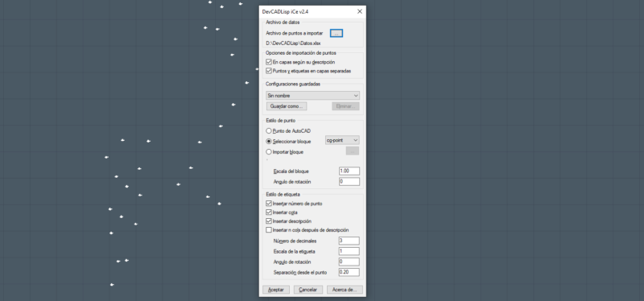This screenshot has height=301, width=644.
Task: Click the 'Número de decimales' field
Action: point(349,241)
